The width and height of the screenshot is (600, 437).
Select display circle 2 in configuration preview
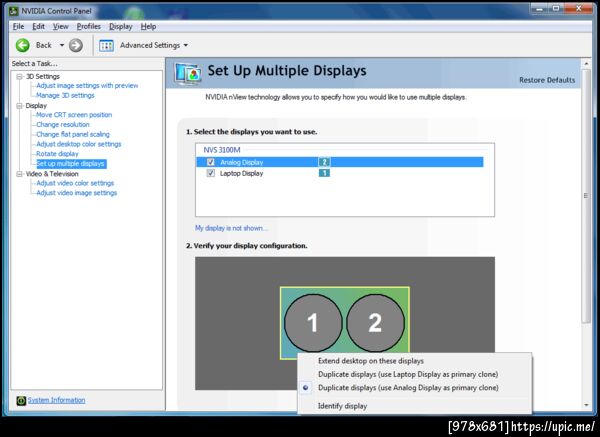(375, 323)
